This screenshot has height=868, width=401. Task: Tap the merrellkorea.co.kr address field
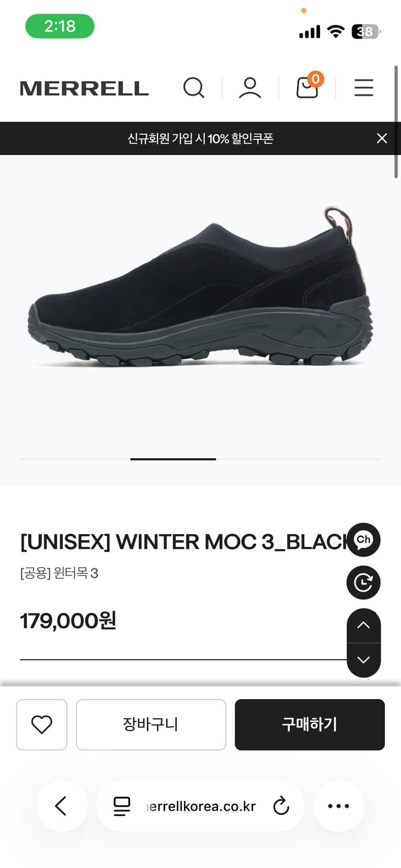(200, 806)
